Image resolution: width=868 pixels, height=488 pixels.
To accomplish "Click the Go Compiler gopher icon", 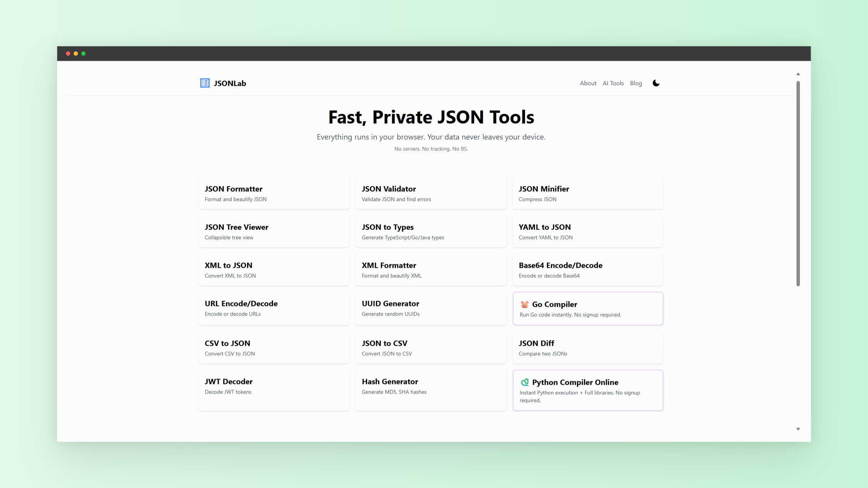I will pyautogui.click(x=525, y=304).
